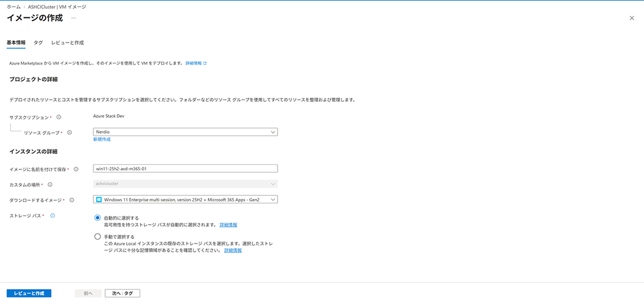Switch to the レビューと作成 tab

point(68,43)
